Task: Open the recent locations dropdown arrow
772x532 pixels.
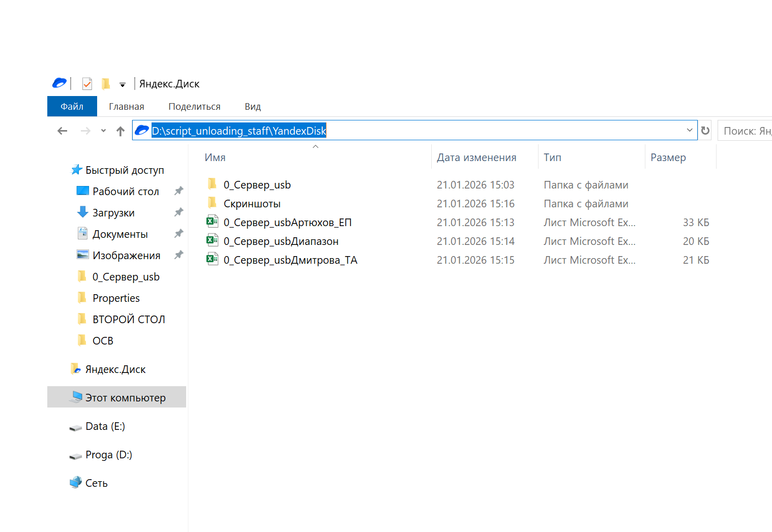Action: click(103, 131)
